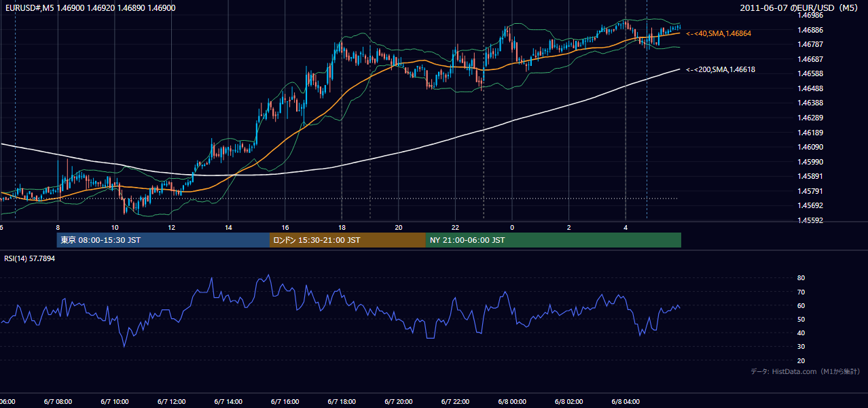Click the NY 21:00-06:00 JST session bar

coord(554,240)
